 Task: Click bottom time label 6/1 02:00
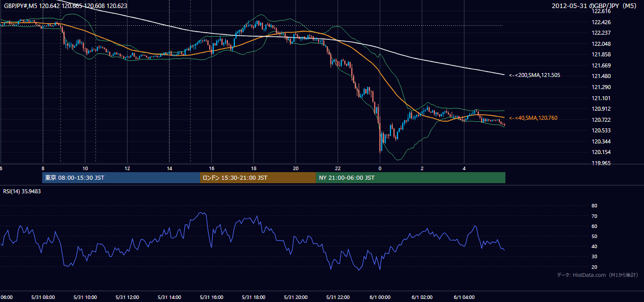pos(422,297)
